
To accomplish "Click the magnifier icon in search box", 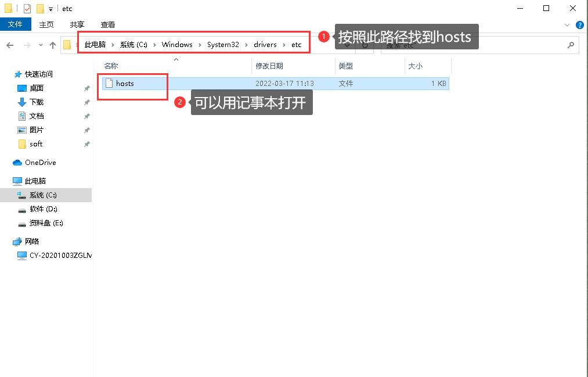I will [x=571, y=45].
